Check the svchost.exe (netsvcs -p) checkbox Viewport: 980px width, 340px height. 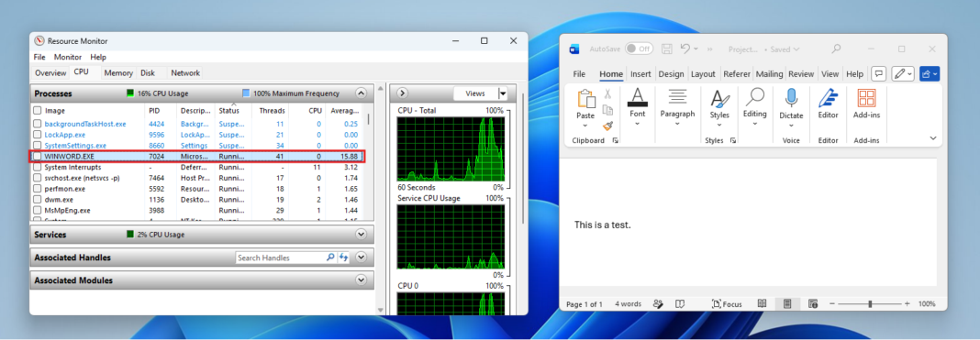pyautogui.click(x=38, y=178)
